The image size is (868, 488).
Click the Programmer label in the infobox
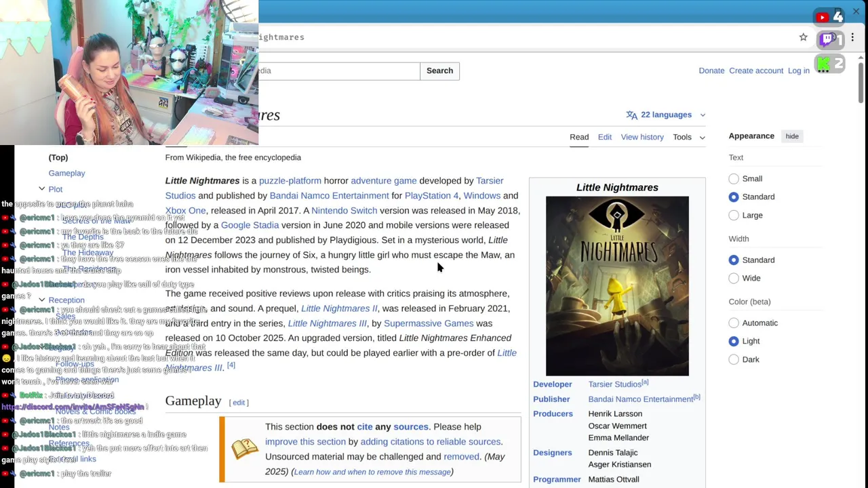pyautogui.click(x=557, y=479)
